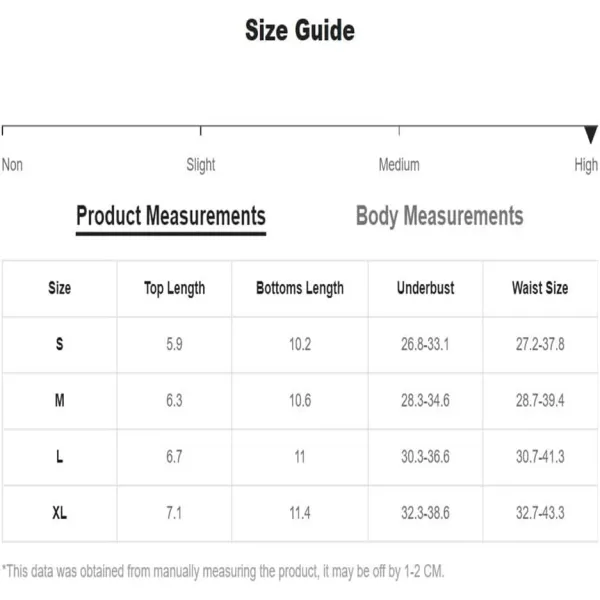Click the 32.7-43.3 waist size cell

pos(540,513)
